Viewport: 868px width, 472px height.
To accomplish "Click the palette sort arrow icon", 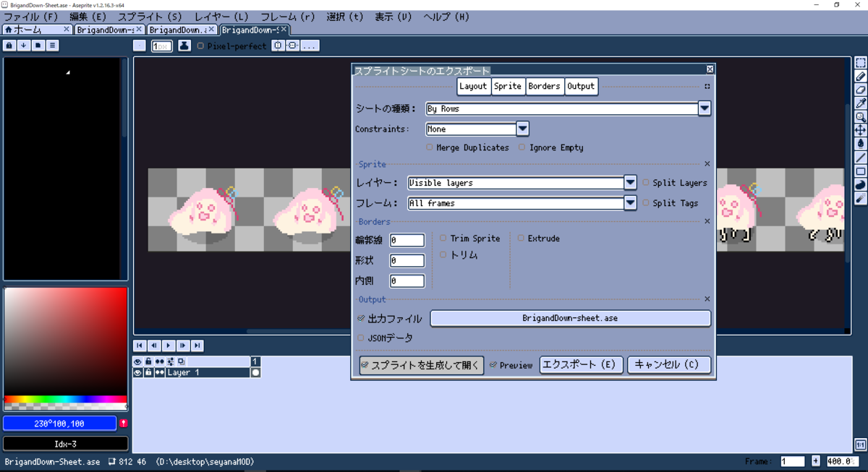I will pos(24,46).
